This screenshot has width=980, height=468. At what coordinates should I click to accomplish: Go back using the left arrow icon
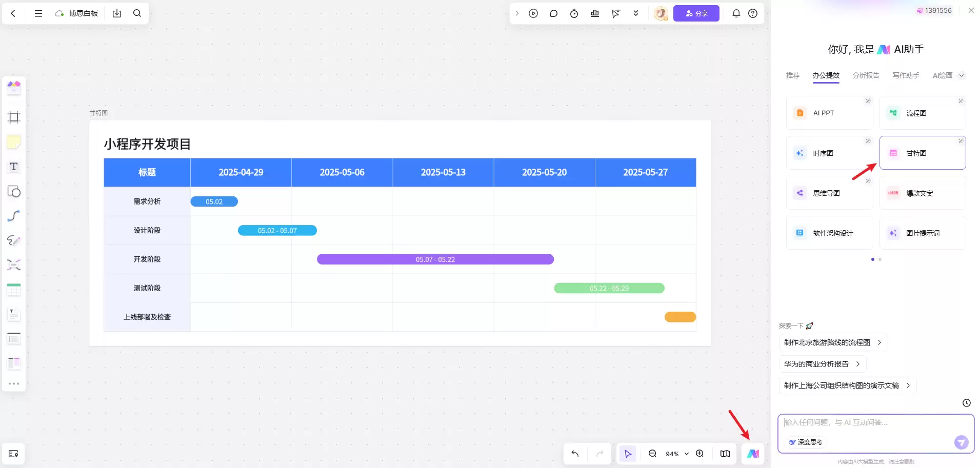[13, 13]
